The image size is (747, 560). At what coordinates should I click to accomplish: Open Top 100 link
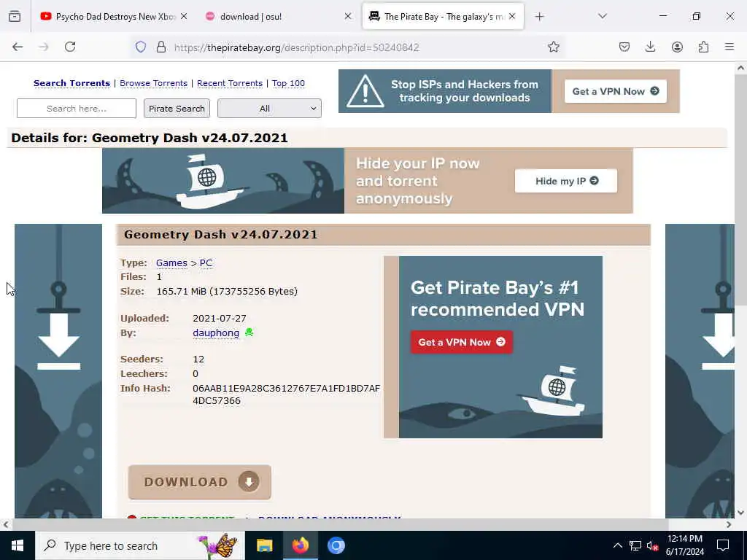pos(288,83)
